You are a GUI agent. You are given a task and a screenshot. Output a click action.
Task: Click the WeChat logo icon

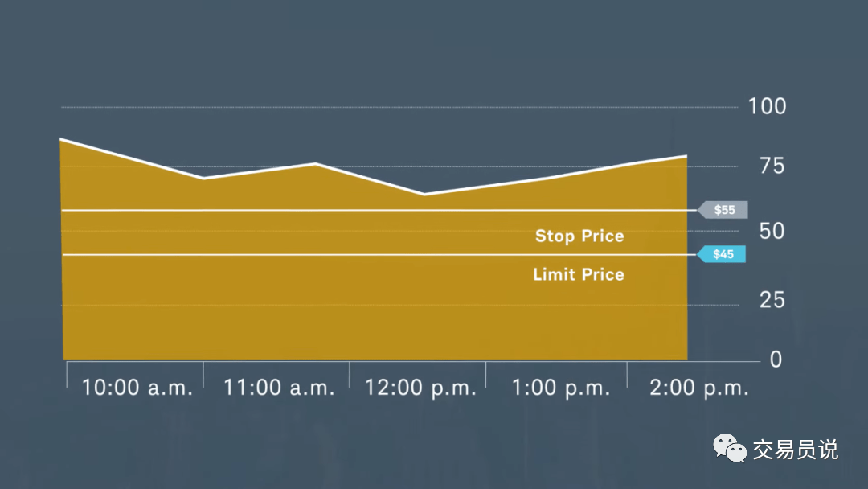click(730, 448)
